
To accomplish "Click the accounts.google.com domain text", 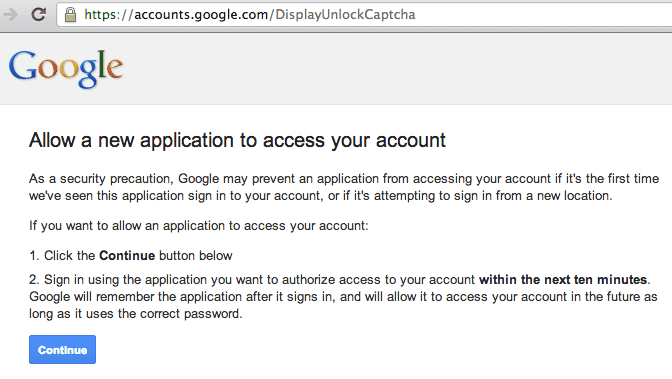I will pos(201,15).
